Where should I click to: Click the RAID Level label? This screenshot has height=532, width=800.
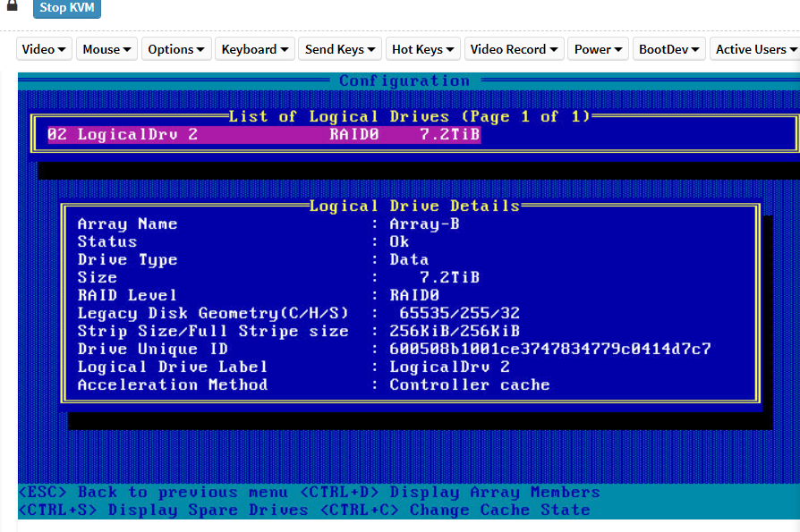coord(128,296)
